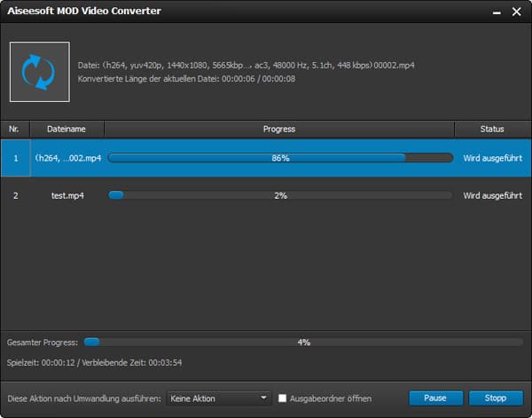This screenshot has height=418, width=532.
Task: Click the Gesamter Progress bar at 4%
Action: [x=303, y=341]
